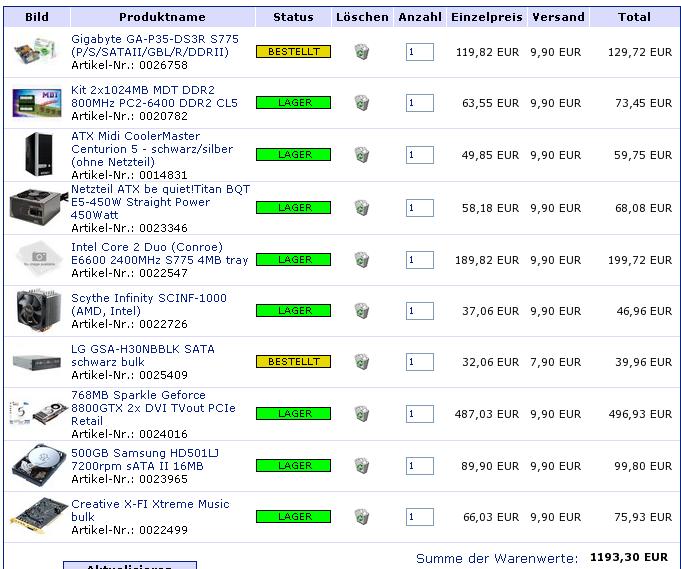681x569 pixels.
Task: Click the 496,93 EUR total cell
Action: click(x=640, y=414)
